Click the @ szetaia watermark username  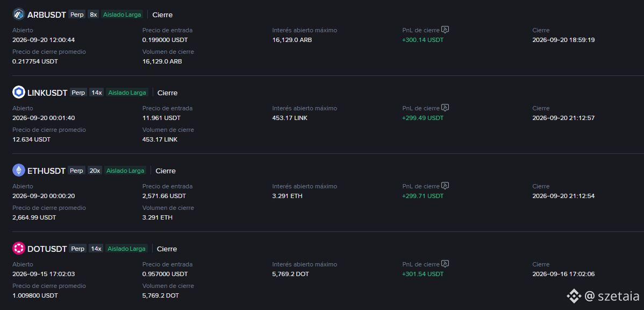pos(612,296)
